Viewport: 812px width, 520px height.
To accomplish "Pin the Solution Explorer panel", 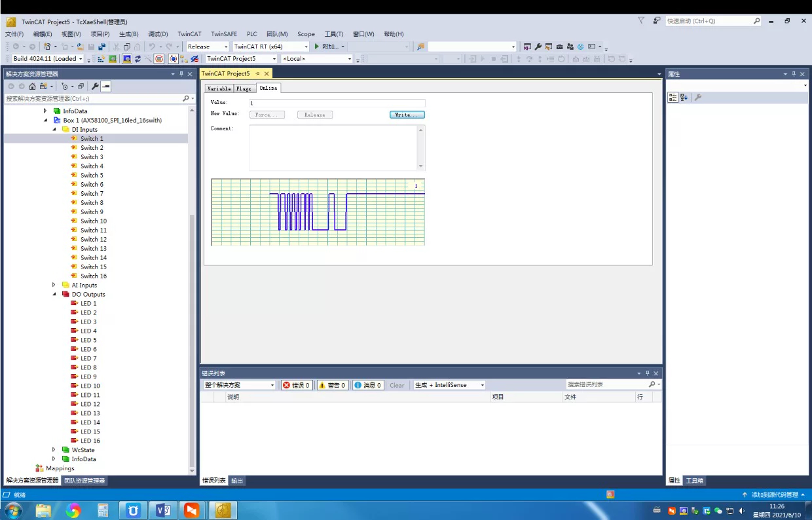I will tap(181, 74).
